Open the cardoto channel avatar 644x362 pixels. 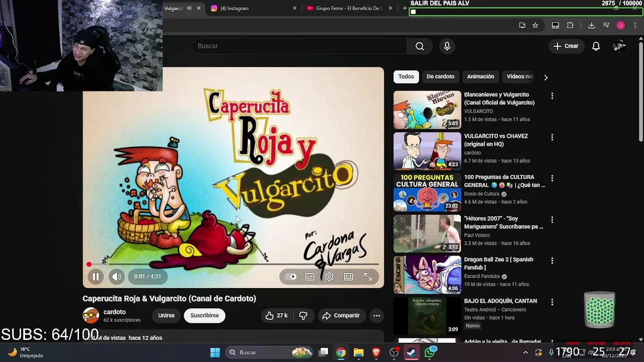tap(91, 315)
